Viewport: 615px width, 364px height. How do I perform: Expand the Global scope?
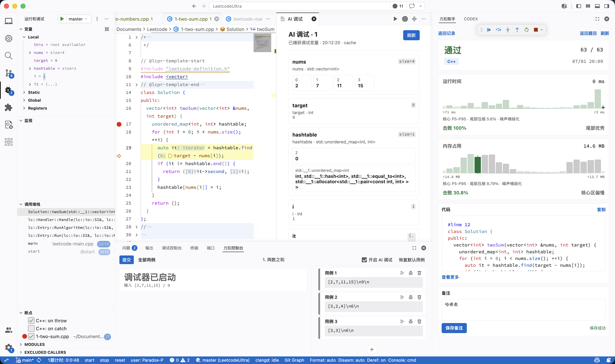pyautogui.click(x=24, y=100)
